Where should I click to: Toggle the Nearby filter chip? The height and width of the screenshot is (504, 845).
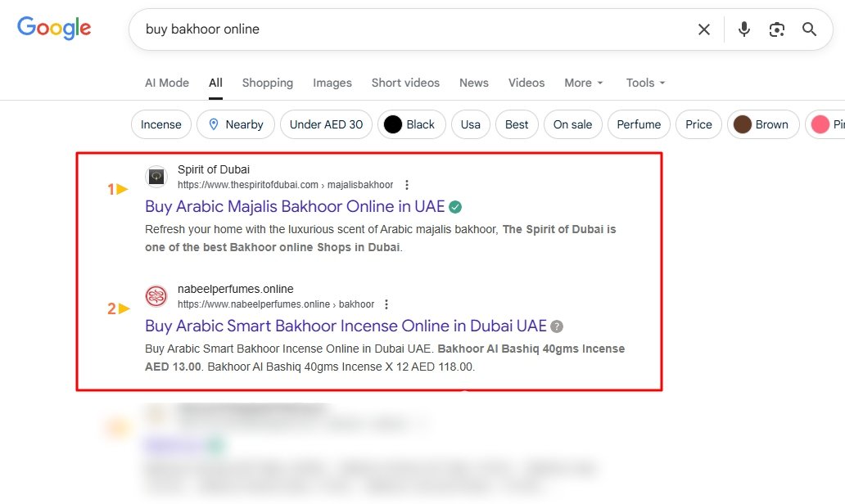click(x=235, y=124)
